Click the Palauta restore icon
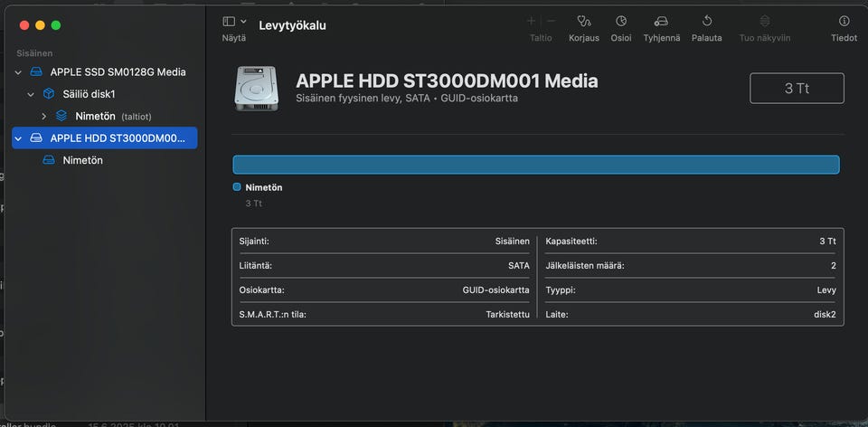 tap(707, 21)
